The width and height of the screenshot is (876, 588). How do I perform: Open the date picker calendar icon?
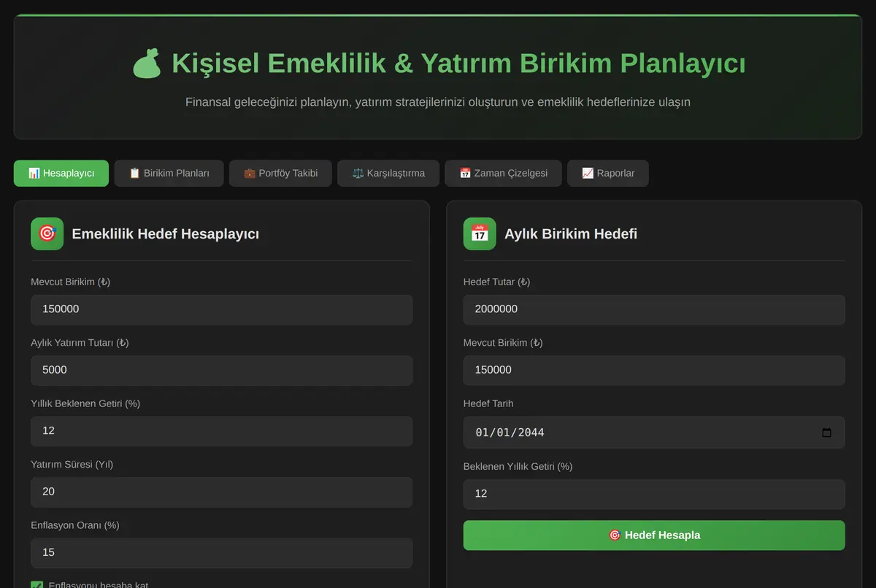826,433
